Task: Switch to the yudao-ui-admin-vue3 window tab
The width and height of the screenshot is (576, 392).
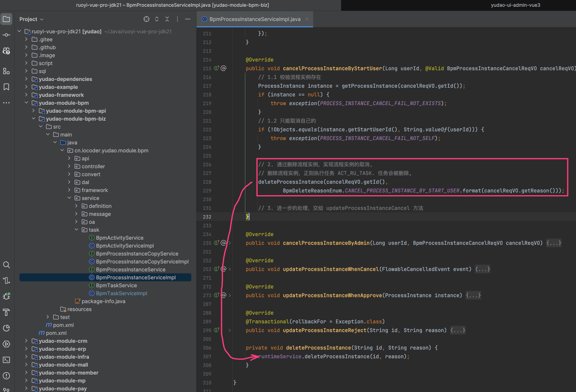Action: point(515,5)
